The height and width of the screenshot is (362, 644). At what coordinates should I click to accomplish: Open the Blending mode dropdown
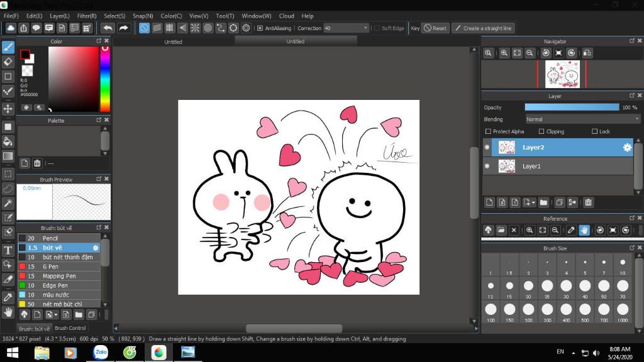582,119
